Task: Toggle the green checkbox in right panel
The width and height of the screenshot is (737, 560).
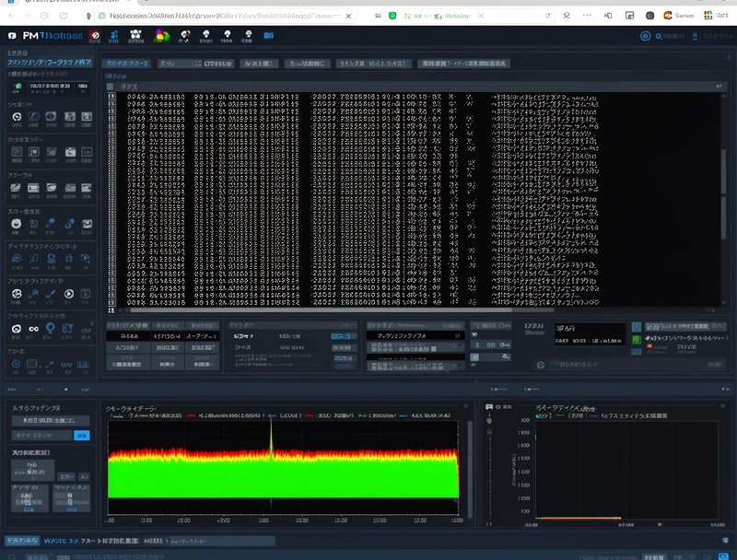Action: [636, 340]
